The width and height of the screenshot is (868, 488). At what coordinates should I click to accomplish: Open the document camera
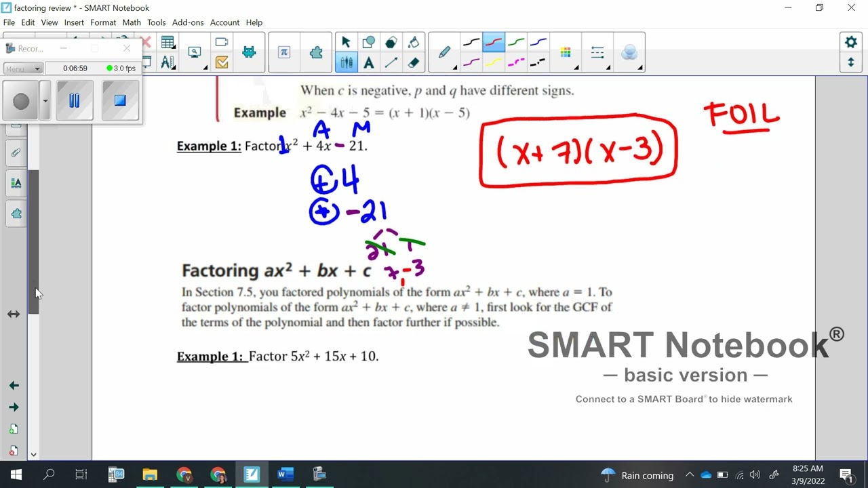pos(222,42)
